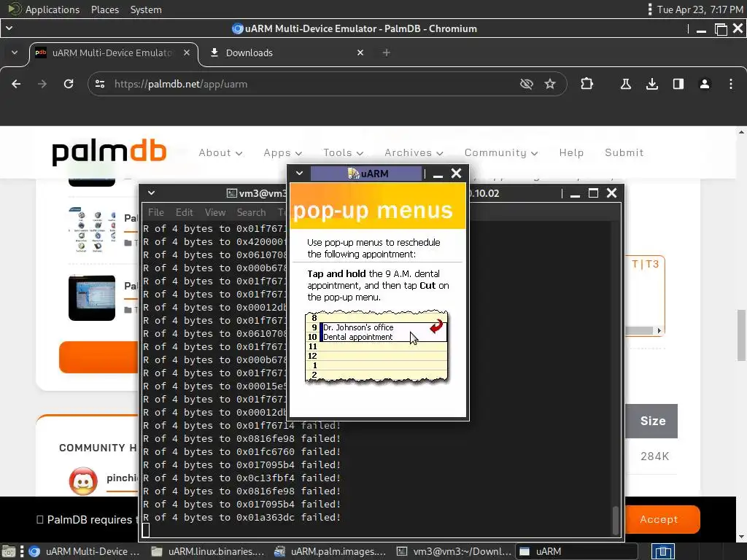Click the T|T3 device label
This screenshot has width=747, height=560.
pos(645,264)
